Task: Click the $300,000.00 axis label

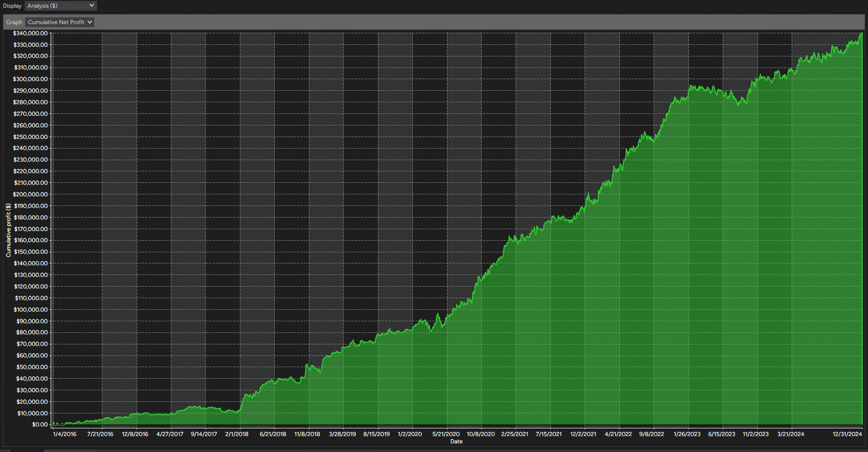Action: (30, 79)
